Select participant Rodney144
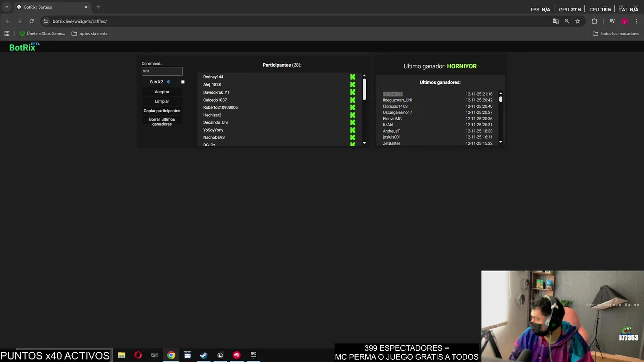Image resolution: width=644 pixels, height=362 pixels. (x=213, y=77)
